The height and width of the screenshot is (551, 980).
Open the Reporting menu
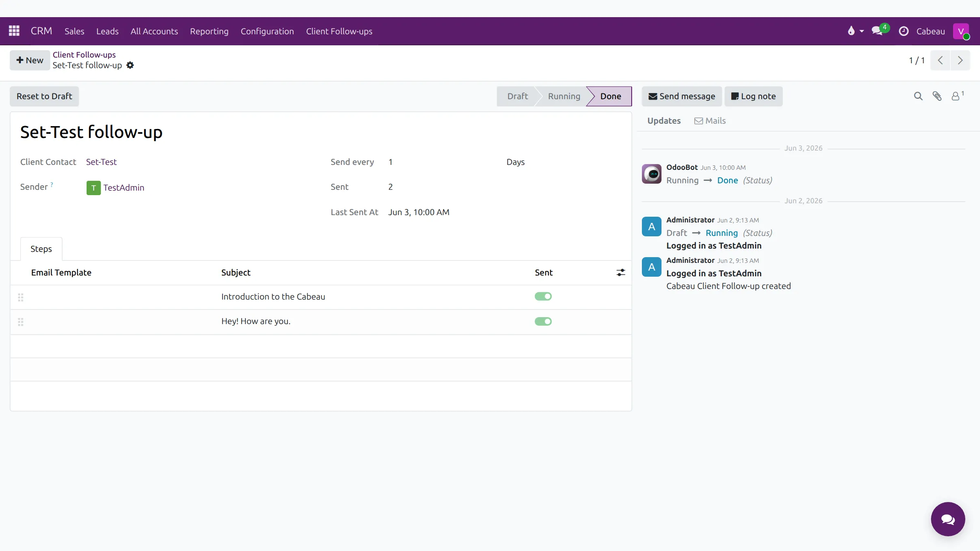click(209, 31)
